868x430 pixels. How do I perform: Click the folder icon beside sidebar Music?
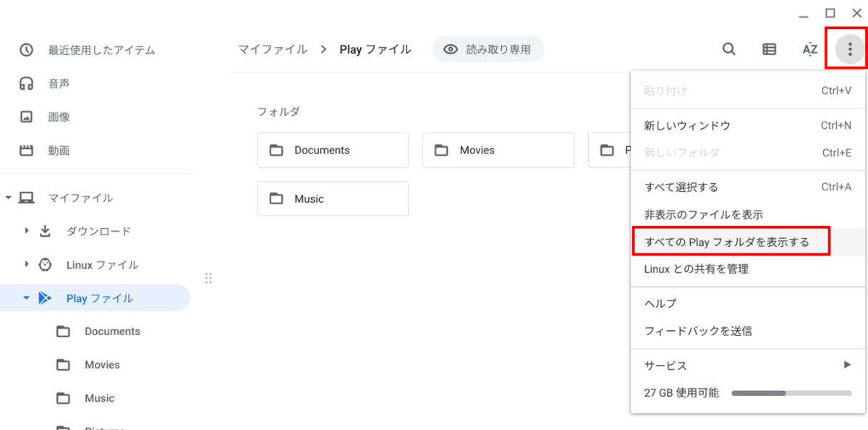point(64,398)
